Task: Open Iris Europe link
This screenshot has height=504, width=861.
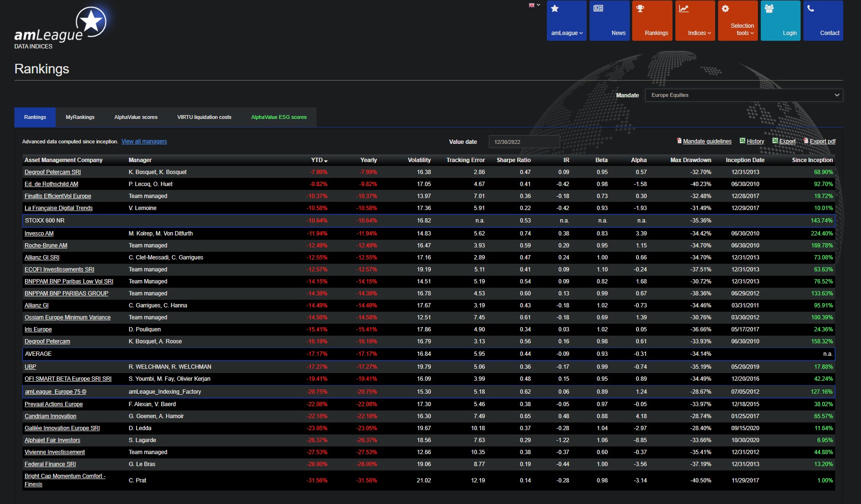Action: 38,329
